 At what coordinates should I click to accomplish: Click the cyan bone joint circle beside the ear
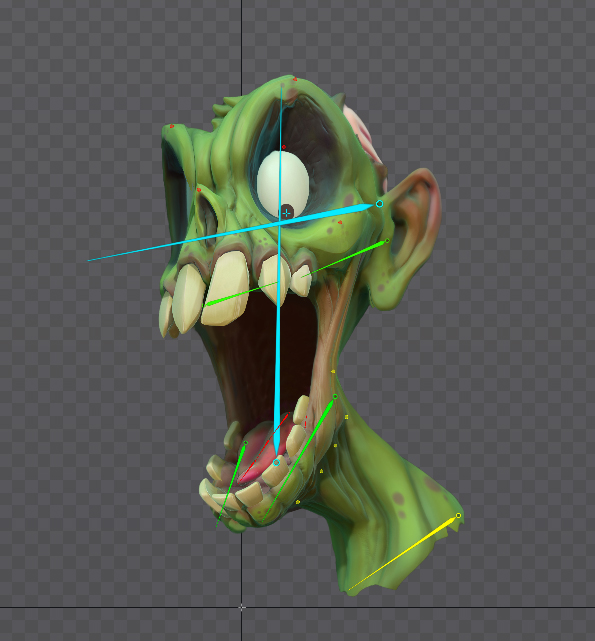pyautogui.click(x=379, y=204)
